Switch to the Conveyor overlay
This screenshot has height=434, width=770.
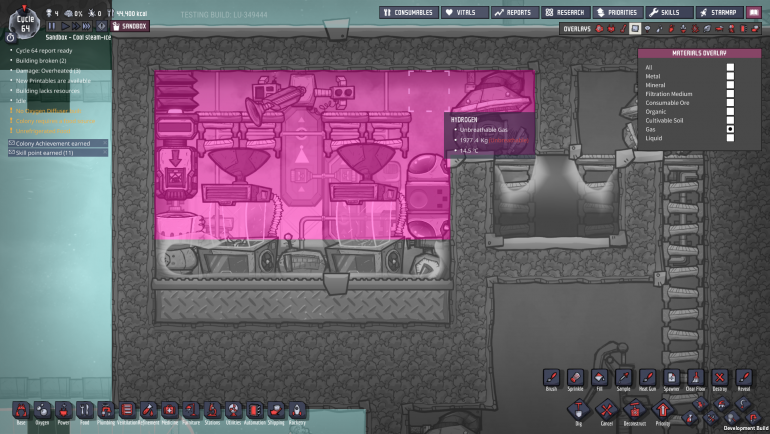coord(755,29)
